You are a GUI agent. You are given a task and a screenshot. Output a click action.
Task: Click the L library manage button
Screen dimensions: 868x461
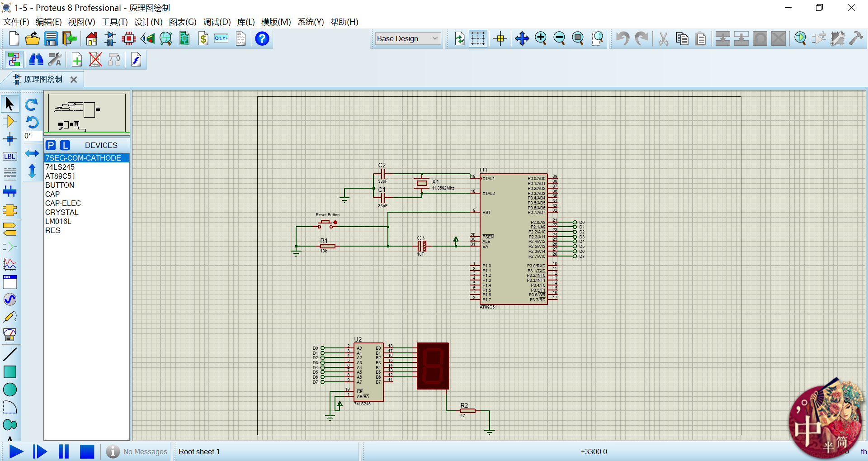pyautogui.click(x=66, y=145)
